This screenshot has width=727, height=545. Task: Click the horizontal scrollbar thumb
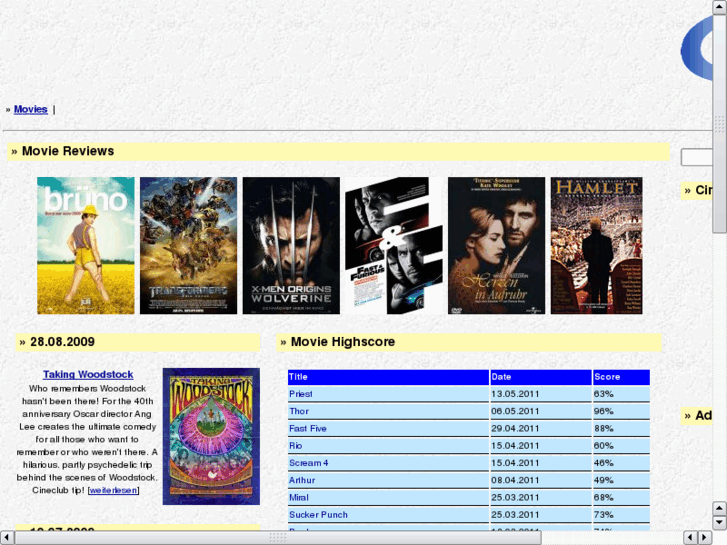click(278, 538)
